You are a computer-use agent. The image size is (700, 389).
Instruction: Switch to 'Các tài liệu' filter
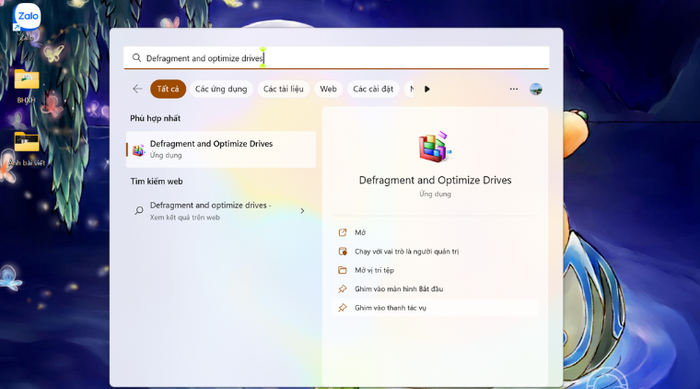[283, 89]
